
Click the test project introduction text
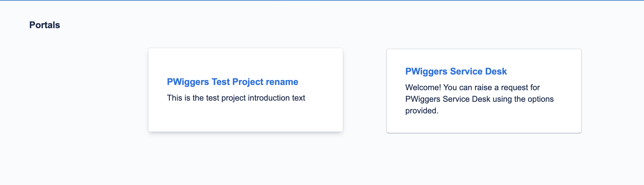click(236, 98)
